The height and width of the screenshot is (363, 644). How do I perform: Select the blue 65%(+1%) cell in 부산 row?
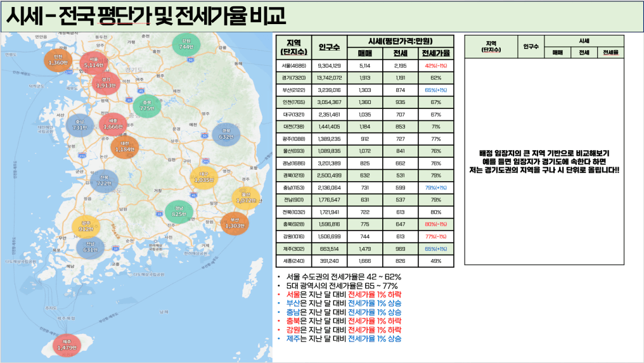tap(435, 90)
